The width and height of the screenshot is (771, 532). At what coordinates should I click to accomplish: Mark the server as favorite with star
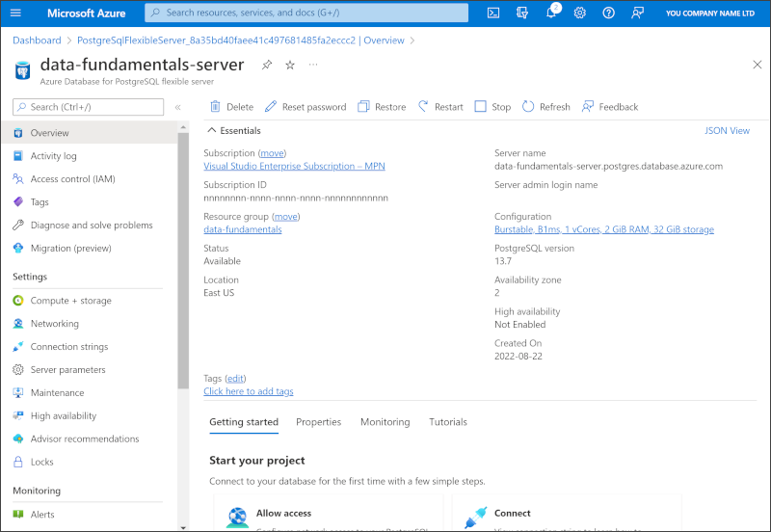290,65
